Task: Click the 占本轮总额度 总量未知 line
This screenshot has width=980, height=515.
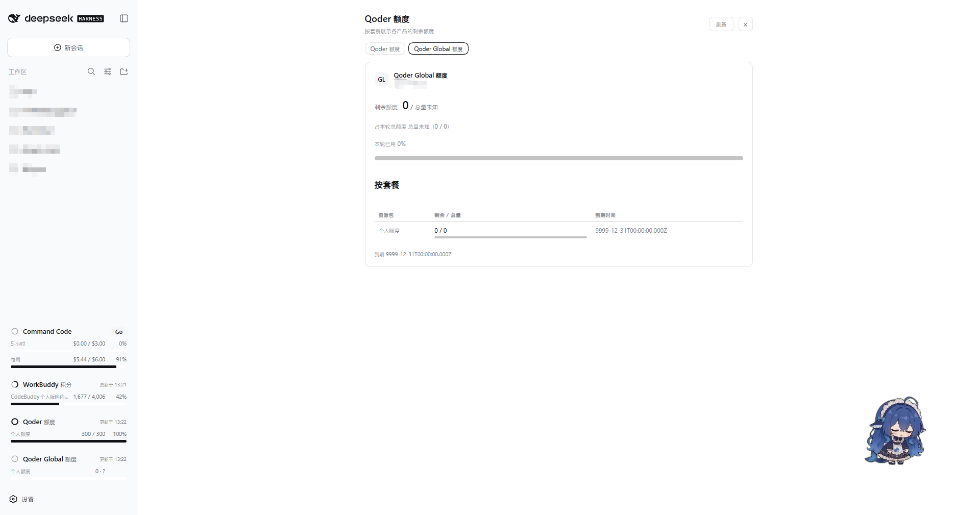Action: pos(412,127)
